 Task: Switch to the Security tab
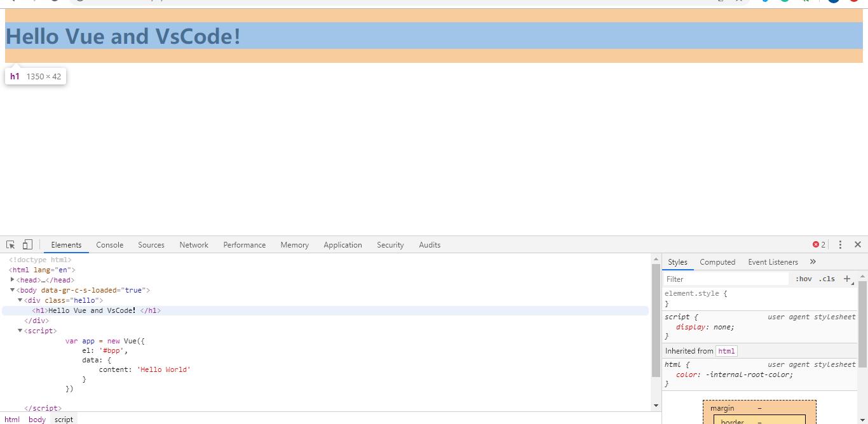(390, 245)
